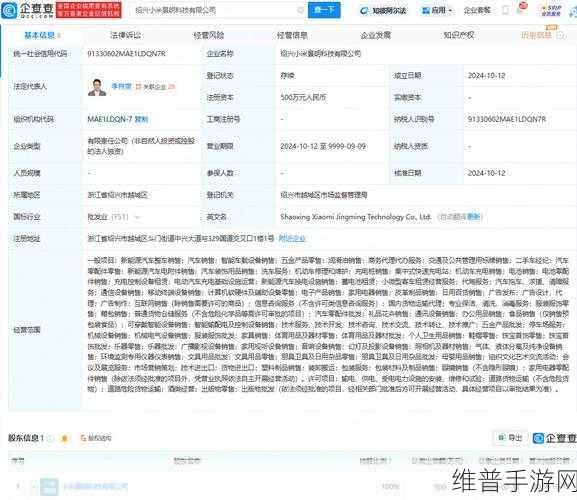This screenshot has height=500, width=577.
Task: Click the 导出 export button
Action: [x=510, y=438]
